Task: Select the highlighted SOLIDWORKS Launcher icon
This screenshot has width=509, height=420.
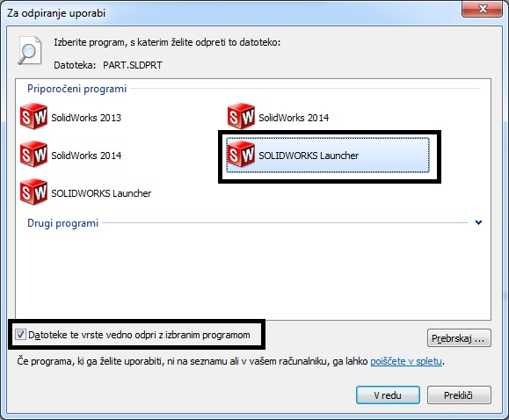Action: 241,154
